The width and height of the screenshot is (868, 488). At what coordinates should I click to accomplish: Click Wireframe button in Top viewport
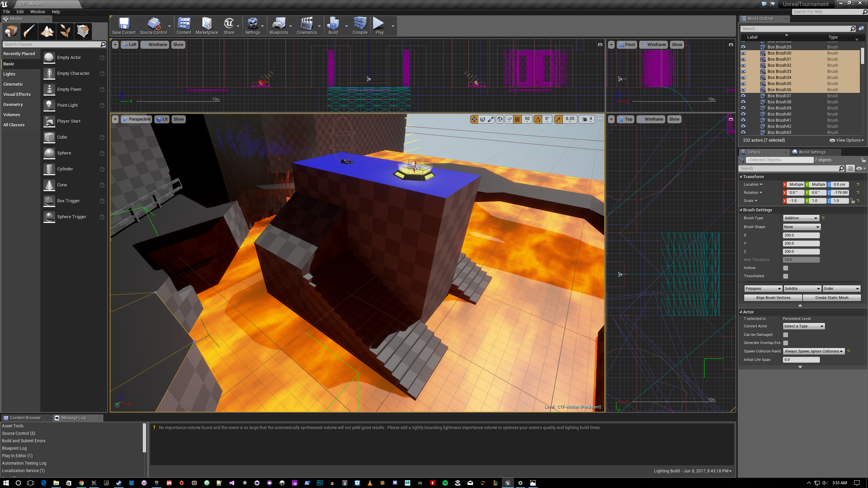click(x=651, y=119)
